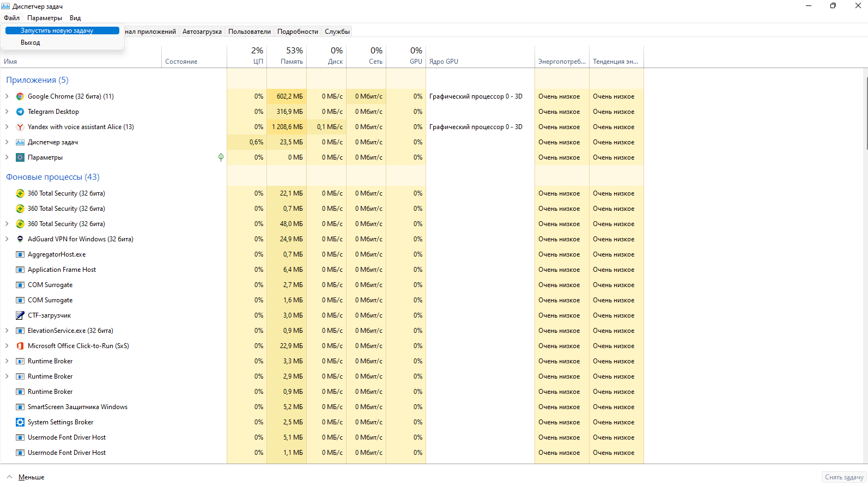
Task: Expand Microsoft Office Click-to-Run row
Action: point(7,346)
